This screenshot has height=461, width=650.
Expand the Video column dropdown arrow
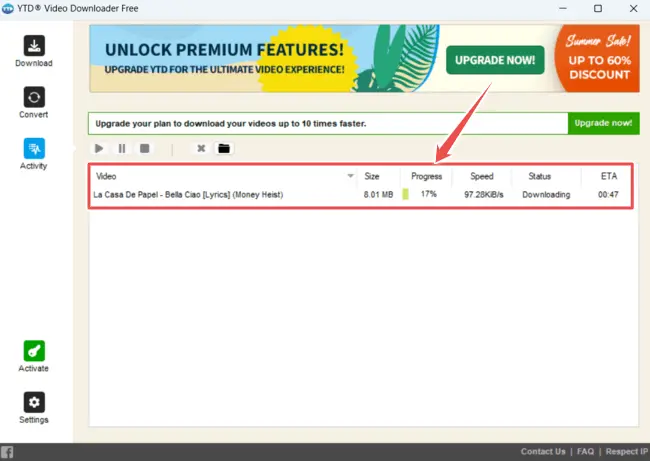point(350,176)
